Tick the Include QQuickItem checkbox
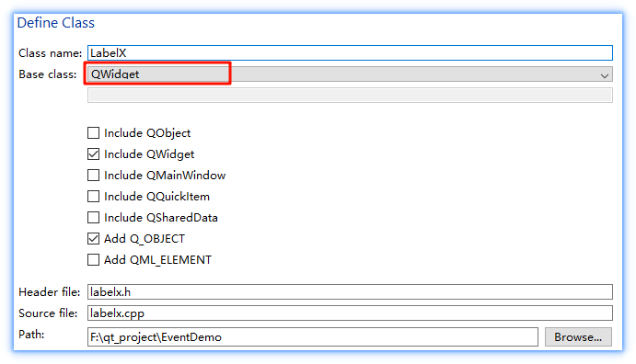This screenshot has height=364, width=636. click(93, 196)
